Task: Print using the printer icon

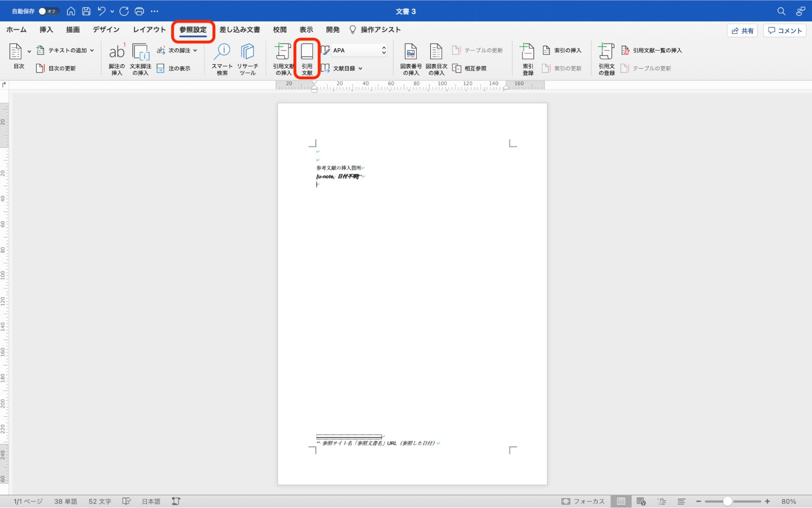Action: [139, 11]
